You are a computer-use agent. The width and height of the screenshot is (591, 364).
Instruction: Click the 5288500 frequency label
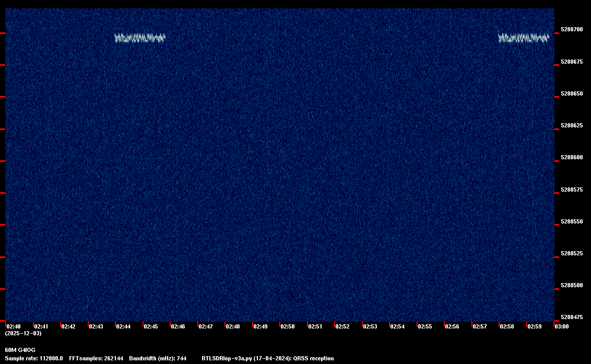571,286
